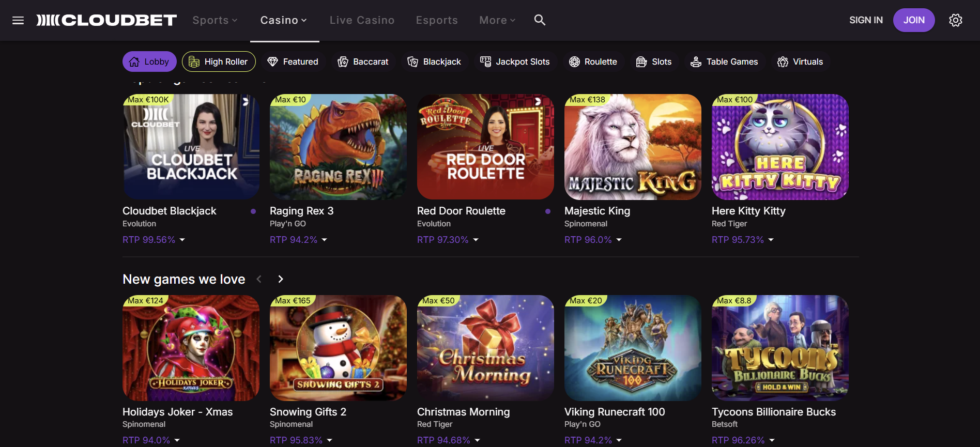Expand RTP 96.0% details for Majestic King

coord(593,240)
